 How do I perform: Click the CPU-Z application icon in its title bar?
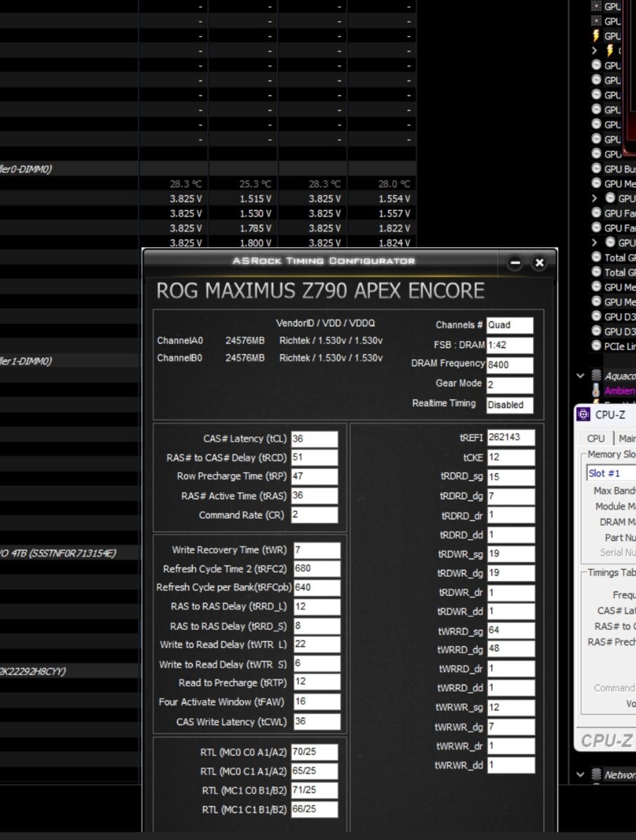click(583, 414)
